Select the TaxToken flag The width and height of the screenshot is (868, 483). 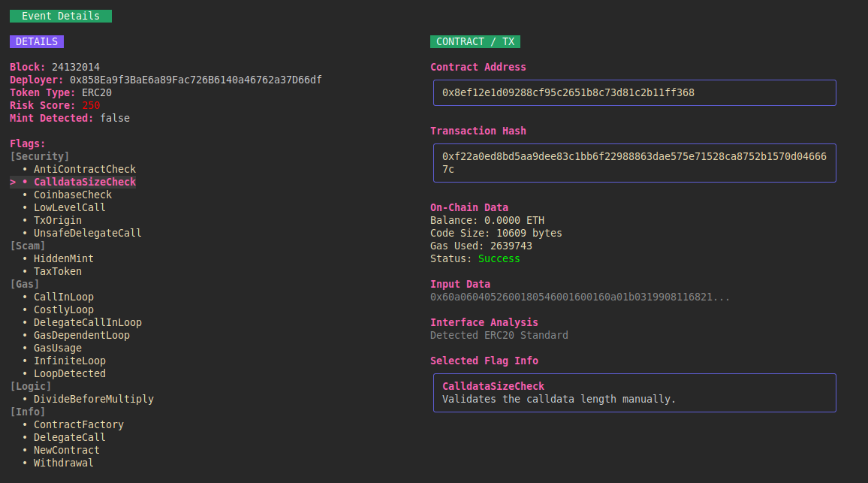[x=58, y=270]
